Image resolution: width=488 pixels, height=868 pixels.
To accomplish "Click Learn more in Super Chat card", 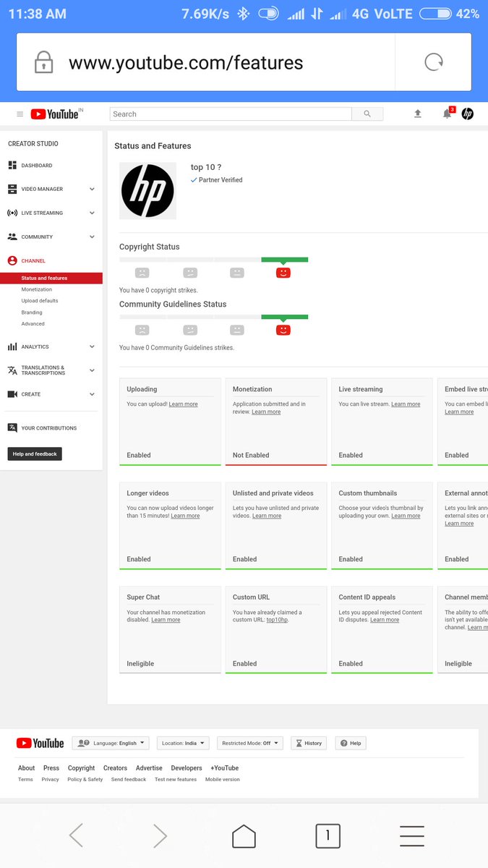I will 166,620.
